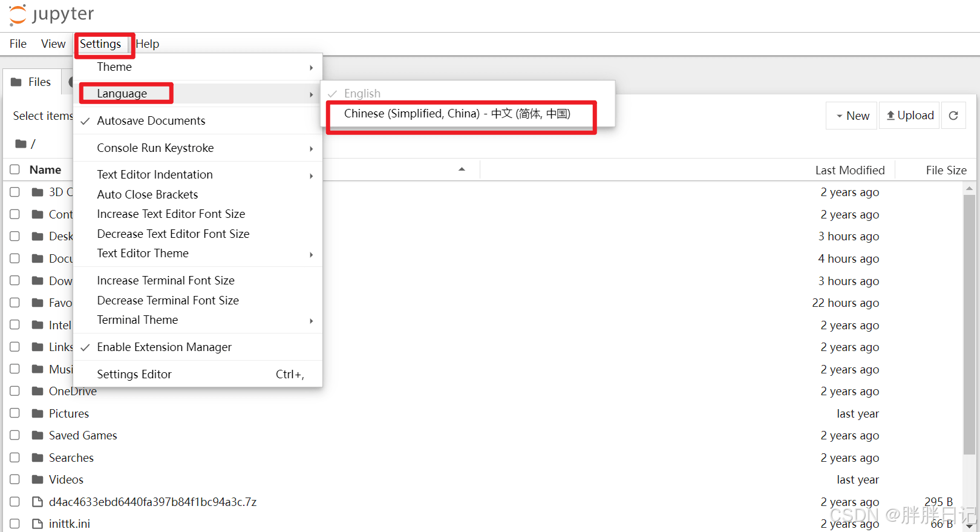The image size is (980, 532).
Task: Select Chinese (Simplified, China) language
Action: pos(468,114)
